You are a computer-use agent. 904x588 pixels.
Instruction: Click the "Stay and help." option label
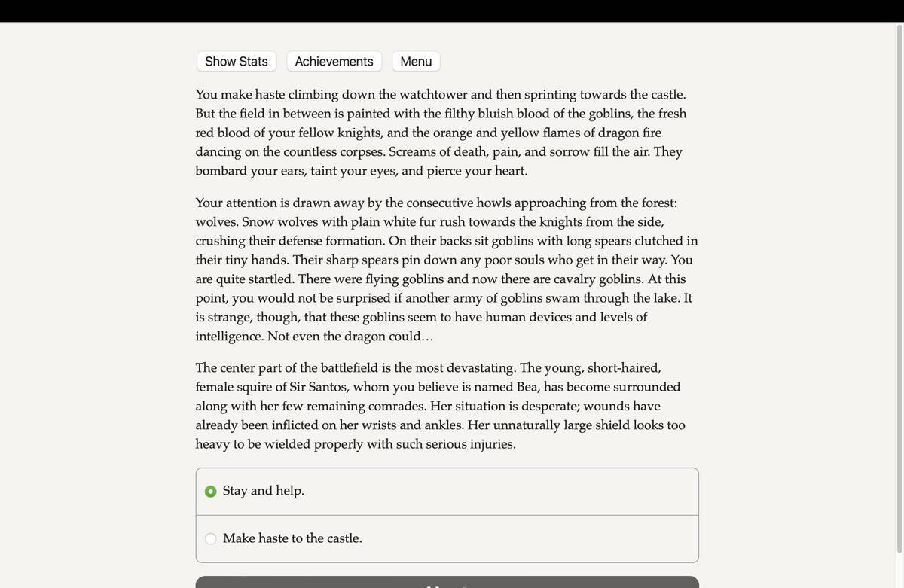pyautogui.click(x=264, y=491)
